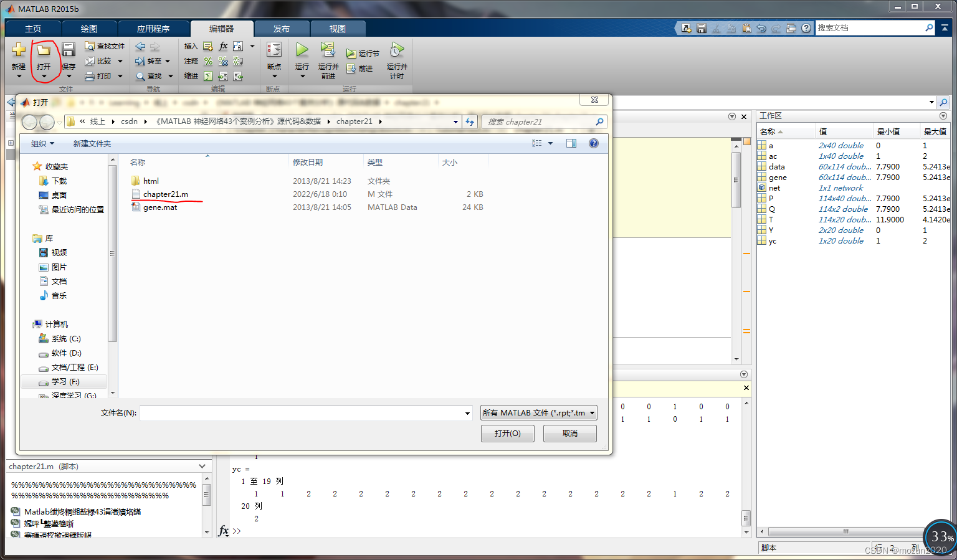957x560 pixels.
Task: Expand the address bar history dropdown in the dialog
Action: pos(455,121)
